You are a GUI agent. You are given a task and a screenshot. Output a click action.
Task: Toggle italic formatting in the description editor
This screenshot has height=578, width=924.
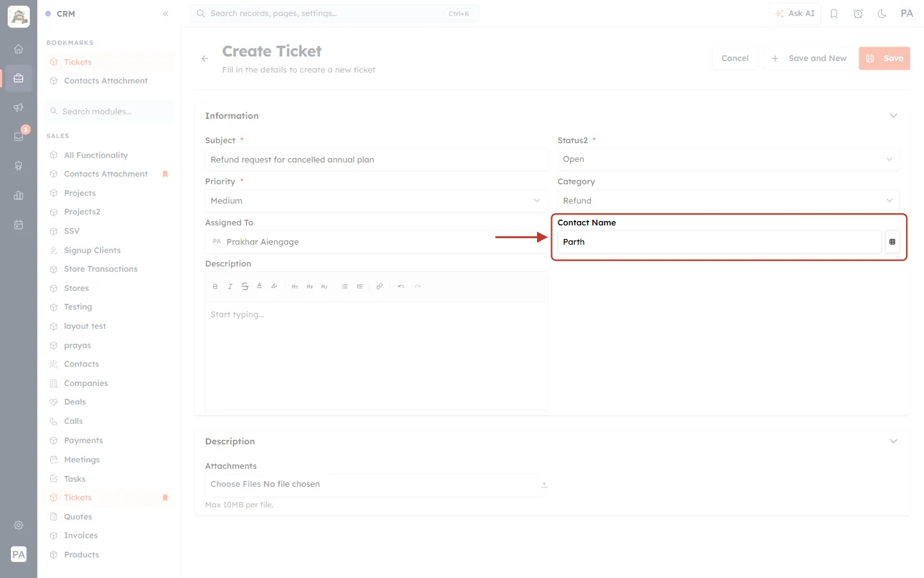[x=230, y=286]
